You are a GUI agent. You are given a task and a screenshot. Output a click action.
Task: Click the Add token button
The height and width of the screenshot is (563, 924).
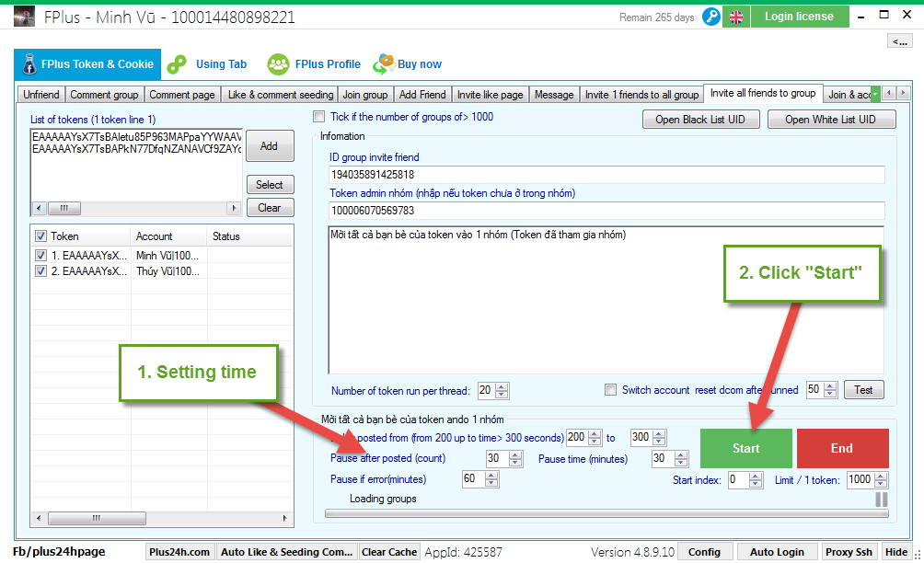click(x=270, y=146)
